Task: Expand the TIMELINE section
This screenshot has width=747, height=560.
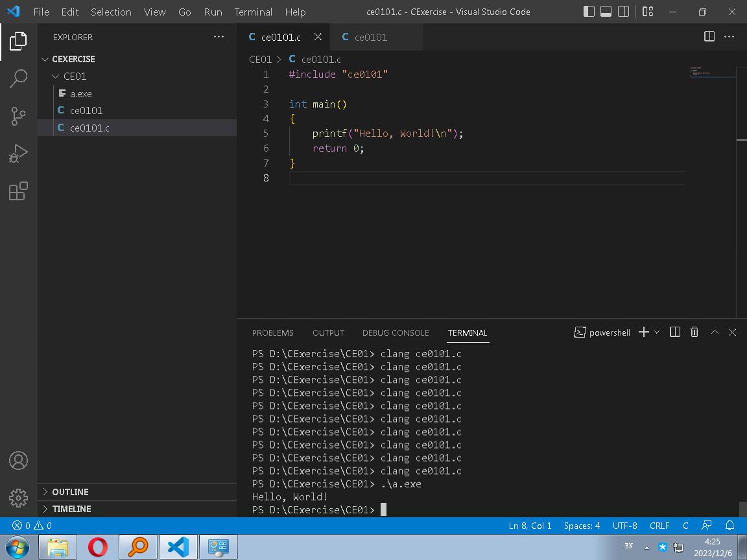Action: point(71,509)
